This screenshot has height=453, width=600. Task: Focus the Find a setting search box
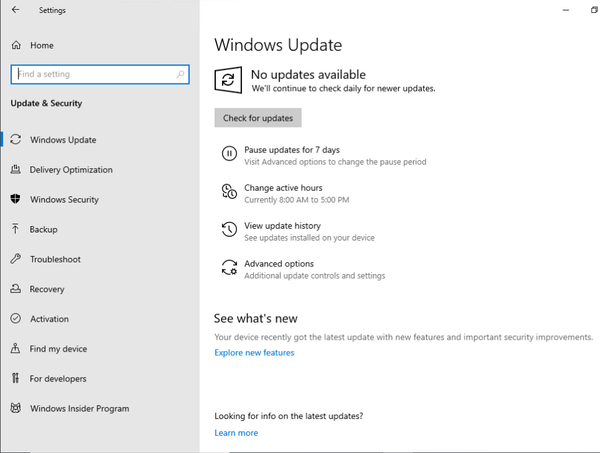click(x=100, y=74)
